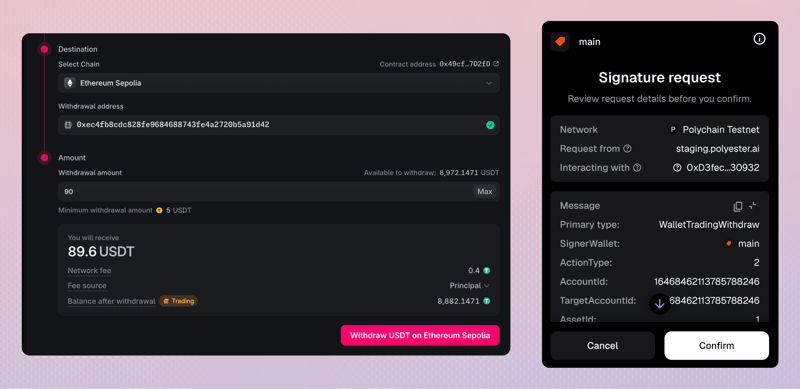Screen dimensions: 800x389
Task: Click the Trading balance badge
Action: (178, 301)
